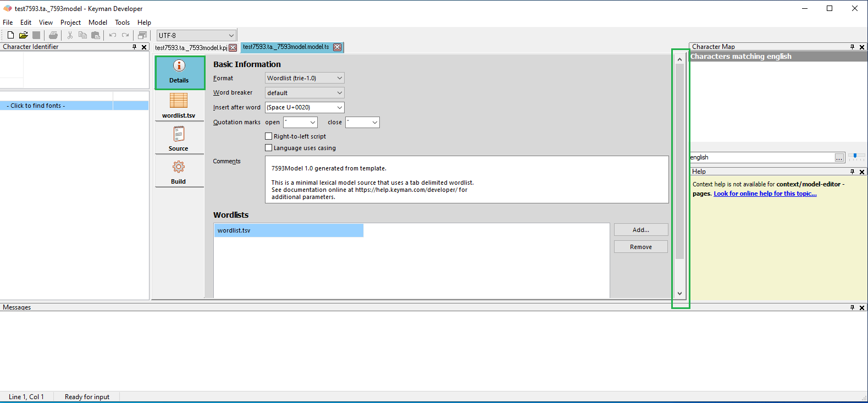Open the Tools menu
Image resolution: width=868 pixels, height=403 pixels.
[122, 23]
